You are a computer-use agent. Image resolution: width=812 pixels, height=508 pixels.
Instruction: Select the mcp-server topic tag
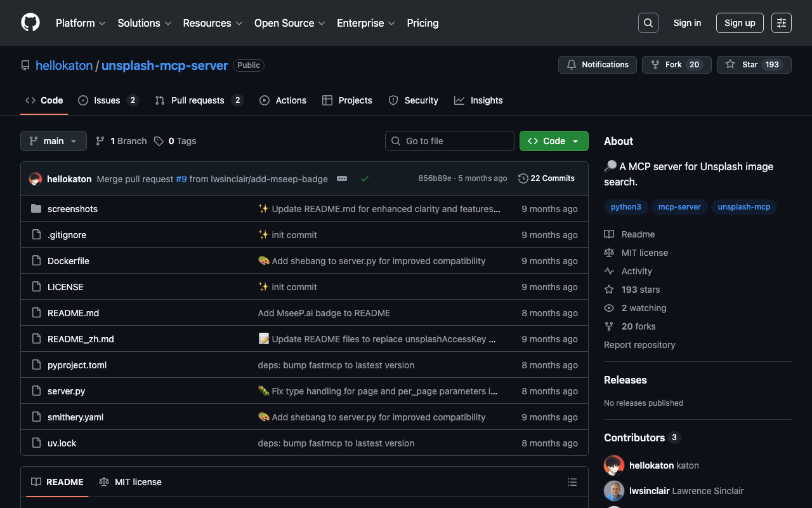tap(679, 207)
